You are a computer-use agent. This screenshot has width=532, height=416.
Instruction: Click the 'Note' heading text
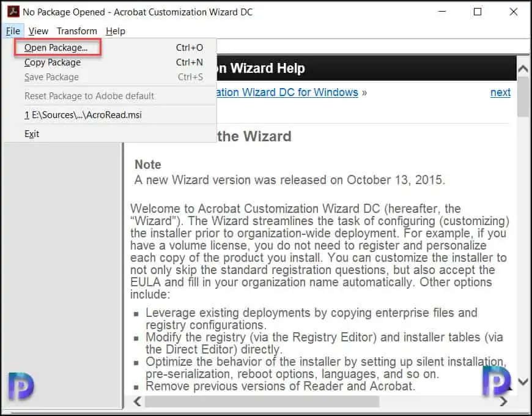click(148, 165)
